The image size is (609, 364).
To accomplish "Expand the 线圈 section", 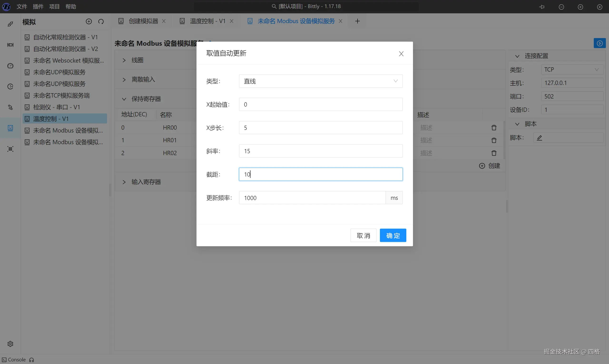I will [124, 60].
